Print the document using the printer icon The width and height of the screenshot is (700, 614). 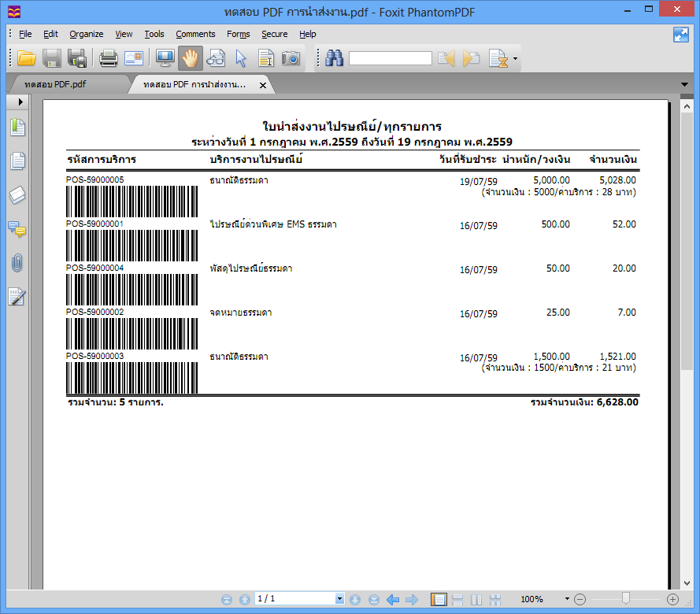coord(109,58)
